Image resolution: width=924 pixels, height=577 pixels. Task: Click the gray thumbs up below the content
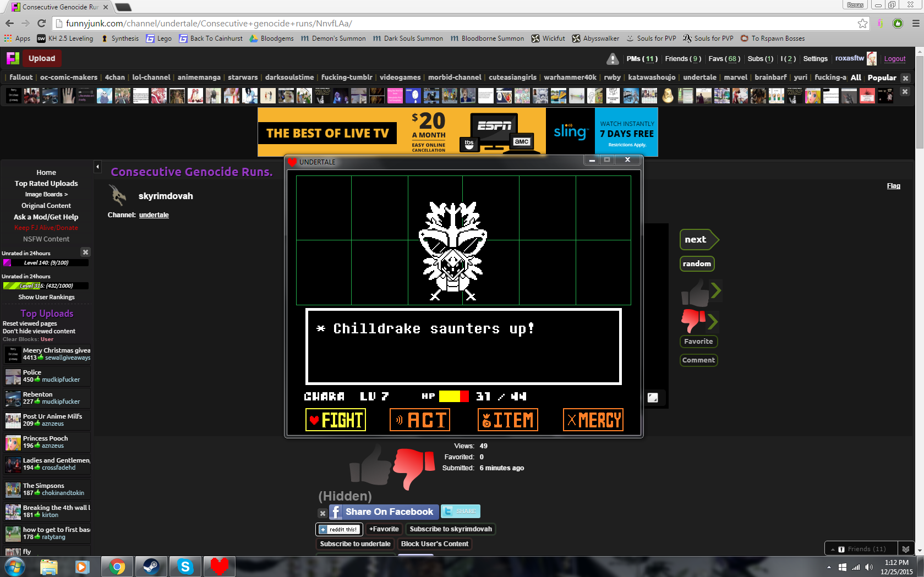370,465
